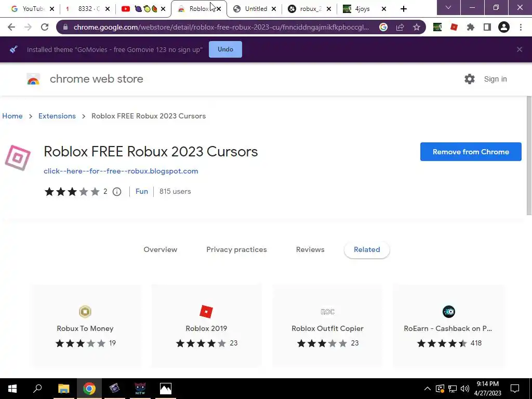Go forward with the forward arrow
Image resolution: width=532 pixels, height=399 pixels.
tap(28, 27)
